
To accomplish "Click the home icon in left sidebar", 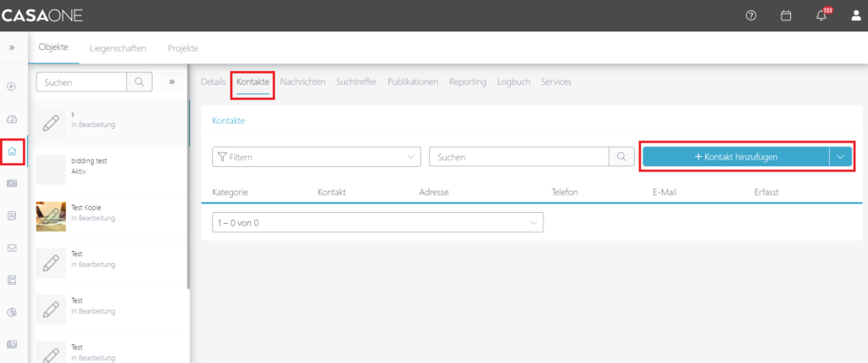I will [x=12, y=151].
